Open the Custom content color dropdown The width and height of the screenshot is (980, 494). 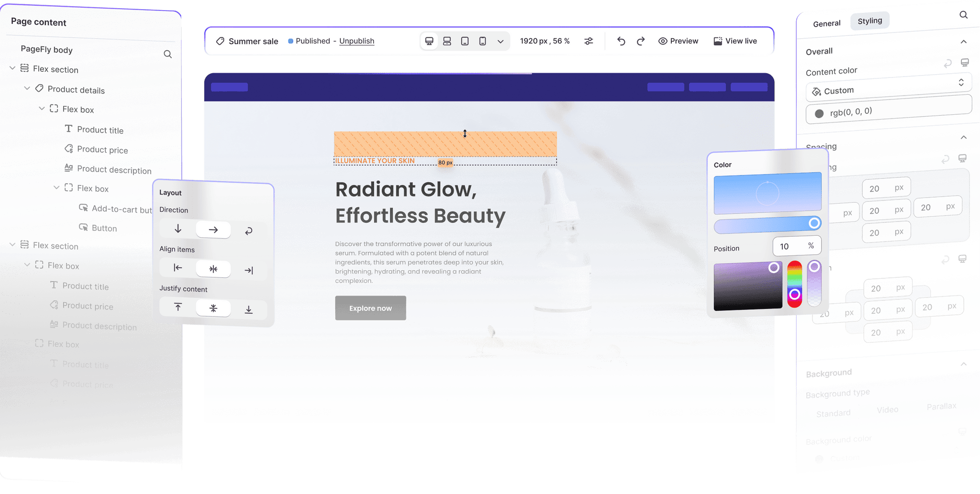[x=889, y=87]
